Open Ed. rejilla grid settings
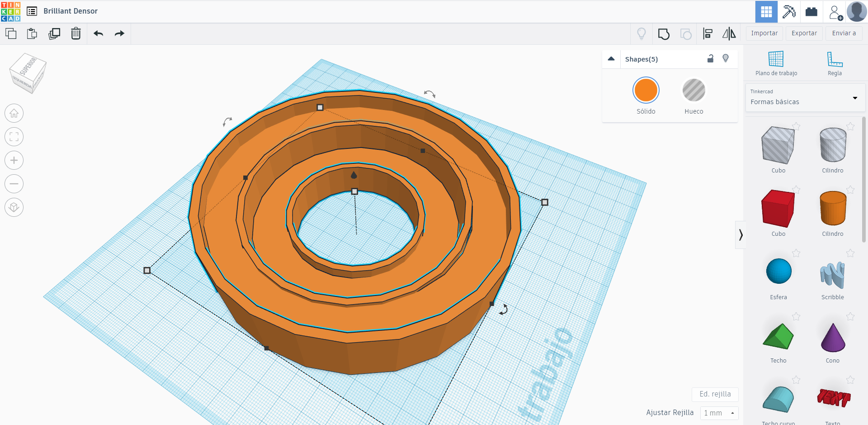Viewport: 868px width, 425px height. point(715,394)
